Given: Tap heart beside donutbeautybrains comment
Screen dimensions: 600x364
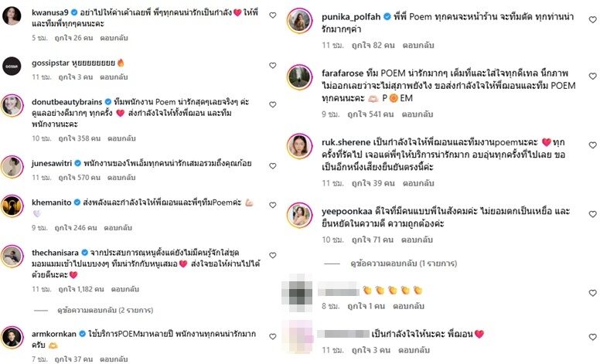Looking at the screenshot, I should click(x=273, y=105).
